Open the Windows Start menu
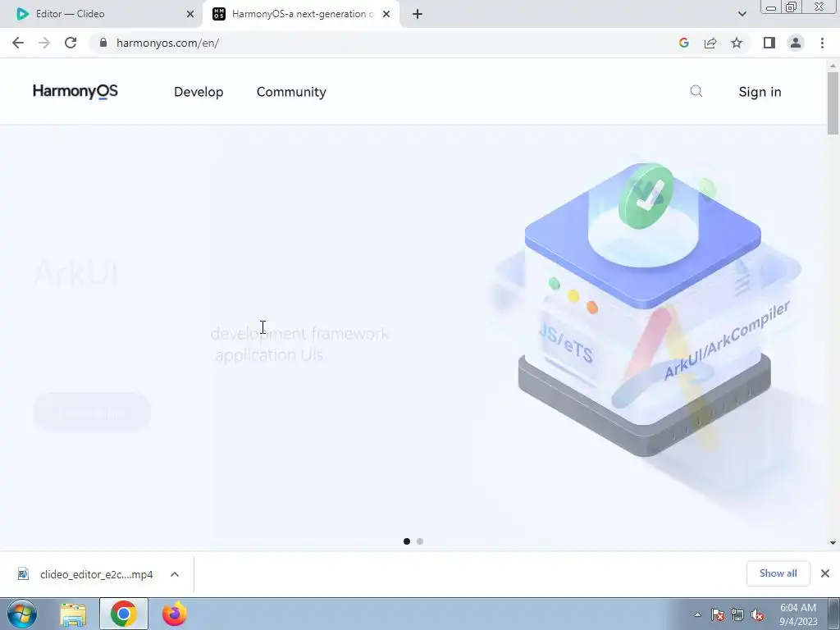The width and height of the screenshot is (840, 630). point(22,614)
